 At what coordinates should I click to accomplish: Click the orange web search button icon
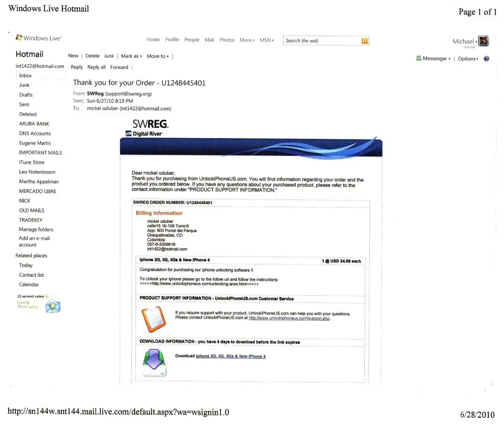365,41
